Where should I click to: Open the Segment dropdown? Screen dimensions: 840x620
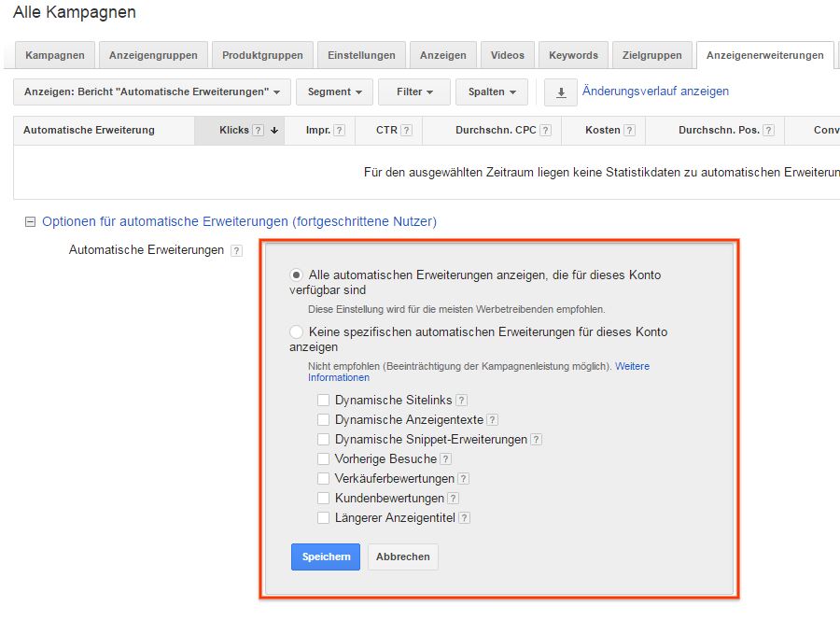(x=334, y=92)
